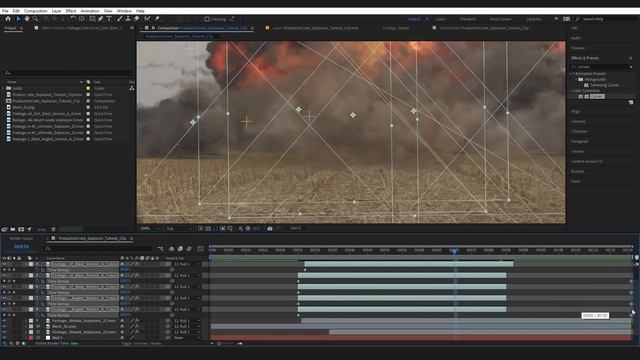This screenshot has width=640, height=360.
Task: Open the Layer menu
Action: coord(56,11)
